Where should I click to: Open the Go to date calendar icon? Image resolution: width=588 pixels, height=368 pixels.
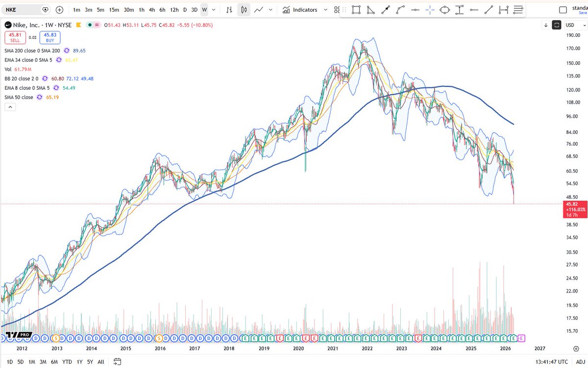[x=117, y=362]
